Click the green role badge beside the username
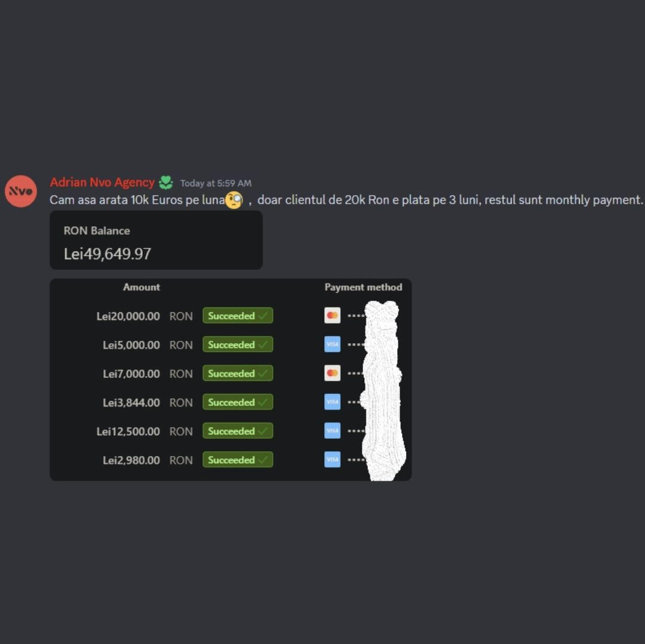645x644 pixels. coord(166,183)
